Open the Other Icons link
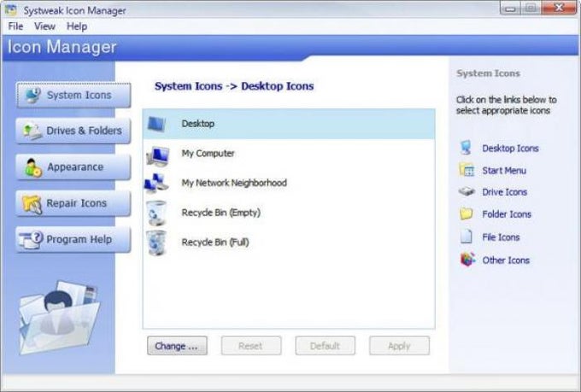581x392 pixels. 506,260
